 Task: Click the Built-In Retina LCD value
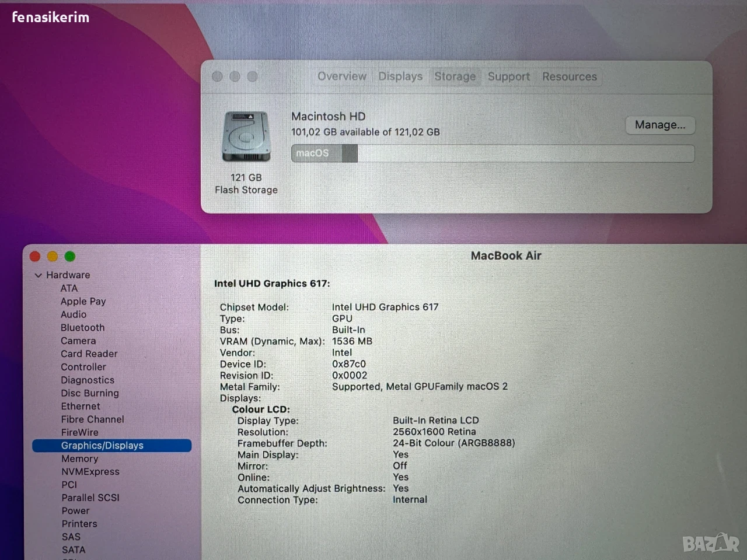436,421
